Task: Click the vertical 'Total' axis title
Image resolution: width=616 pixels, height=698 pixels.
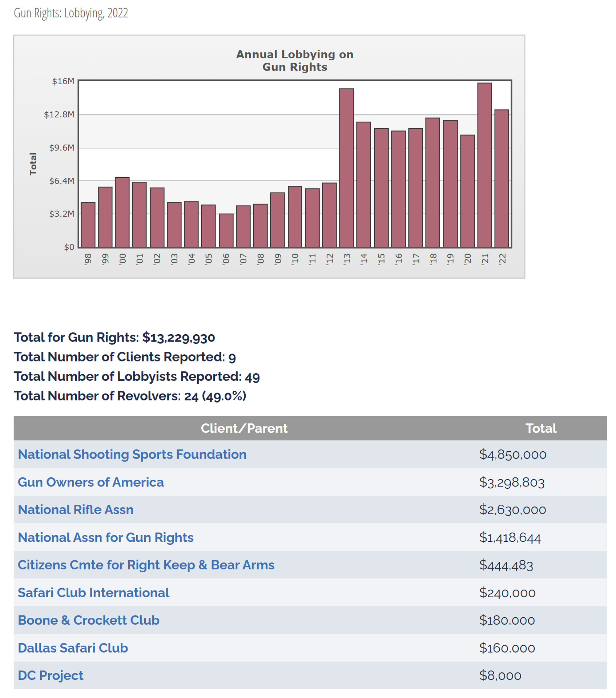Action: (x=33, y=164)
